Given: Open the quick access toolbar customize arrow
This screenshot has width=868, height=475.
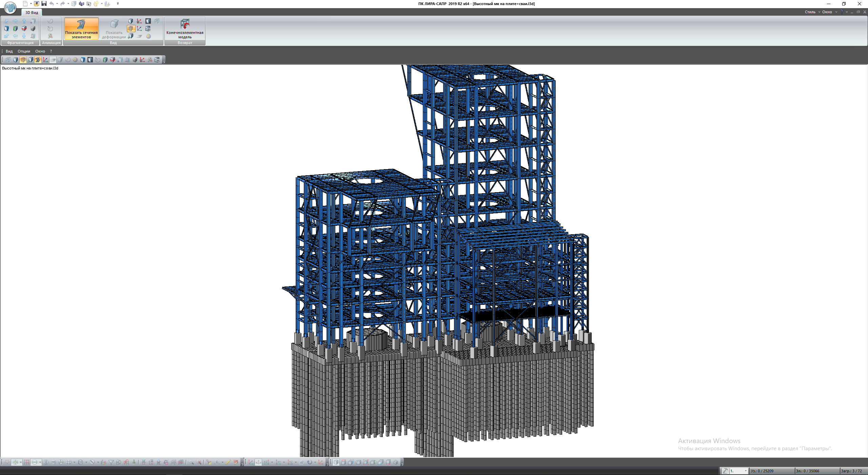Looking at the screenshot, I should pyautogui.click(x=118, y=4).
